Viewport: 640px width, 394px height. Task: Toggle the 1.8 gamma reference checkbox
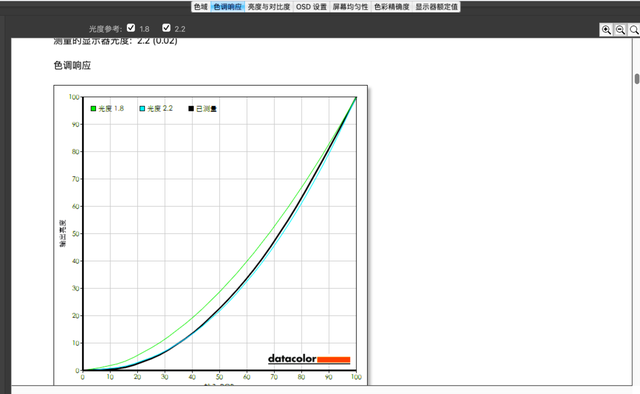(x=131, y=28)
